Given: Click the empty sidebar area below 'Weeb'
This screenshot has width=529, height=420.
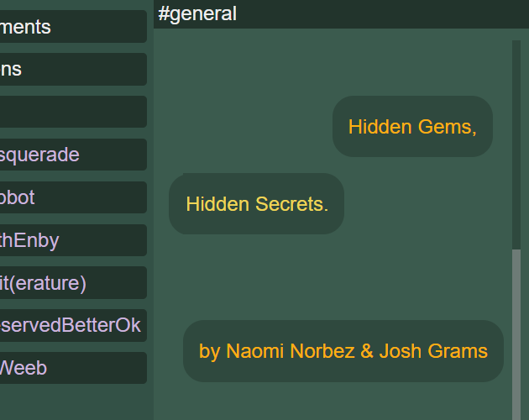Looking at the screenshot, I should (73, 402).
